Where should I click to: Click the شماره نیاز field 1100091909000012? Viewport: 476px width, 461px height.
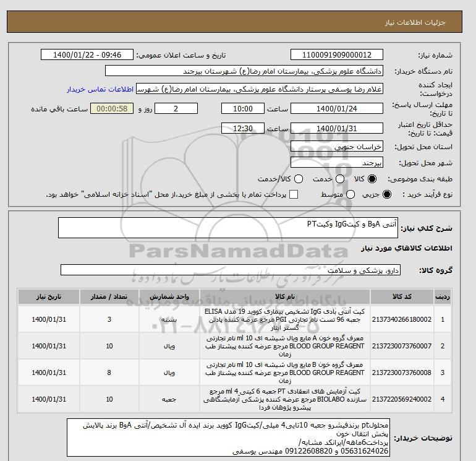coord(337,54)
